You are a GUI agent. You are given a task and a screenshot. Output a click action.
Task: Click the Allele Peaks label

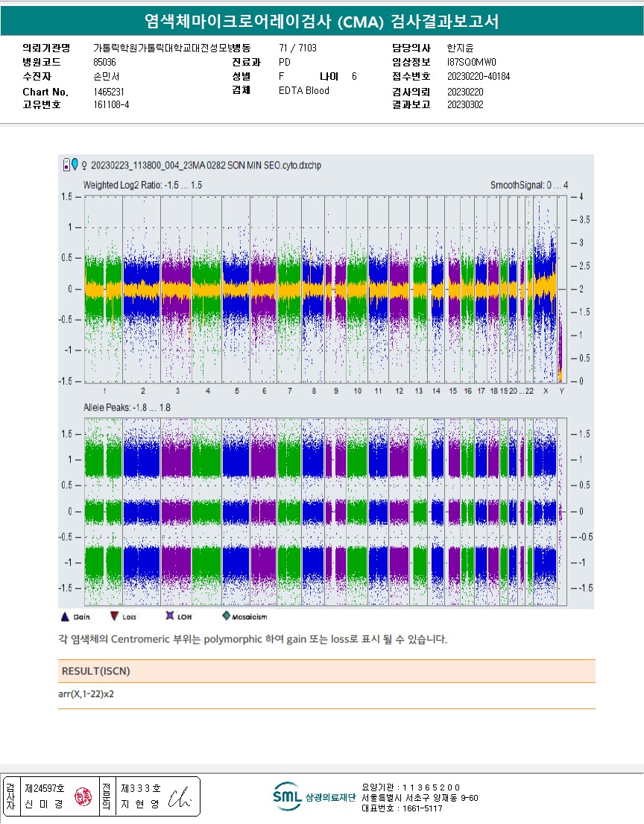click(127, 408)
